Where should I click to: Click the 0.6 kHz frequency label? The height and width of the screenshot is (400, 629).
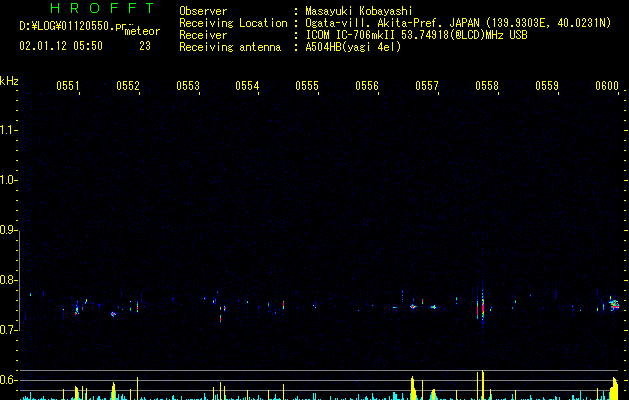8,380
